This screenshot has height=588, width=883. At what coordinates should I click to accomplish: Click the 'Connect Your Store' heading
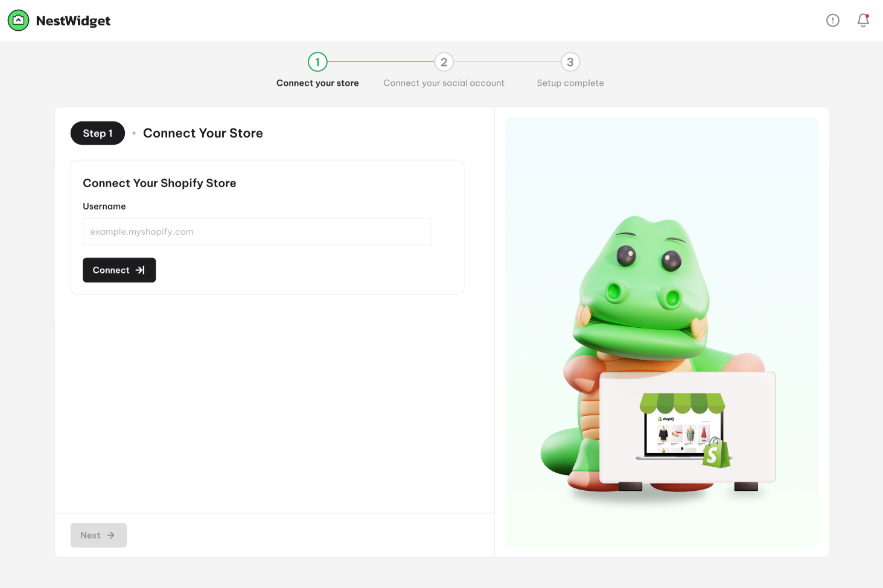[203, 133]
